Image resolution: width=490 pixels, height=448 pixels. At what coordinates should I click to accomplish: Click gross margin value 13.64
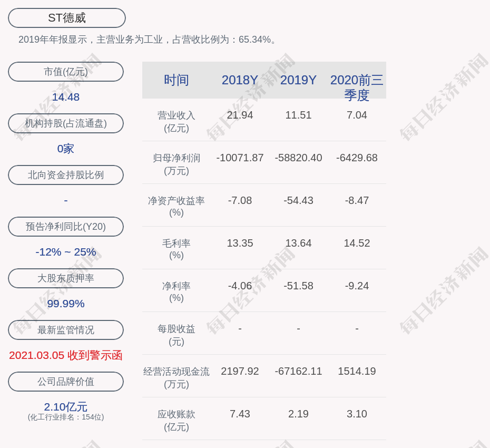(298, 243)
